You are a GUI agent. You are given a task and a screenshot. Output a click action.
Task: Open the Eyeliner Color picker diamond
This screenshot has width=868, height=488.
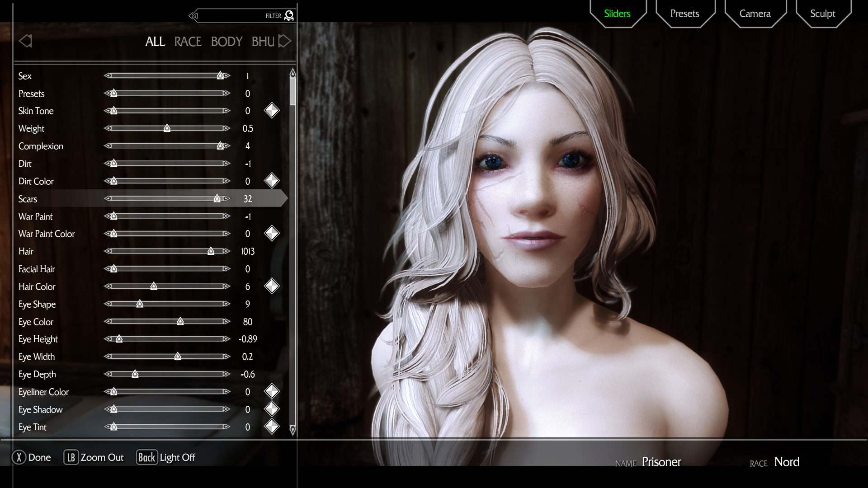coord(272,391)
